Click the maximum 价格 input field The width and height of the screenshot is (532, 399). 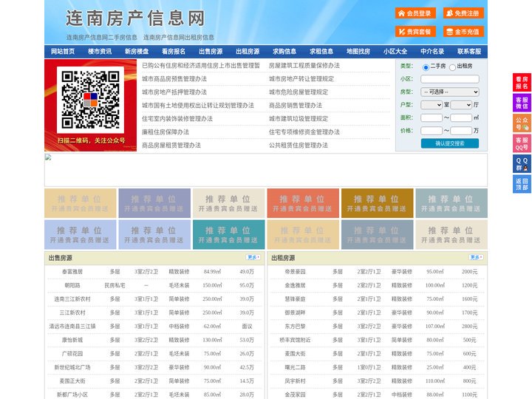pos(461,131)
